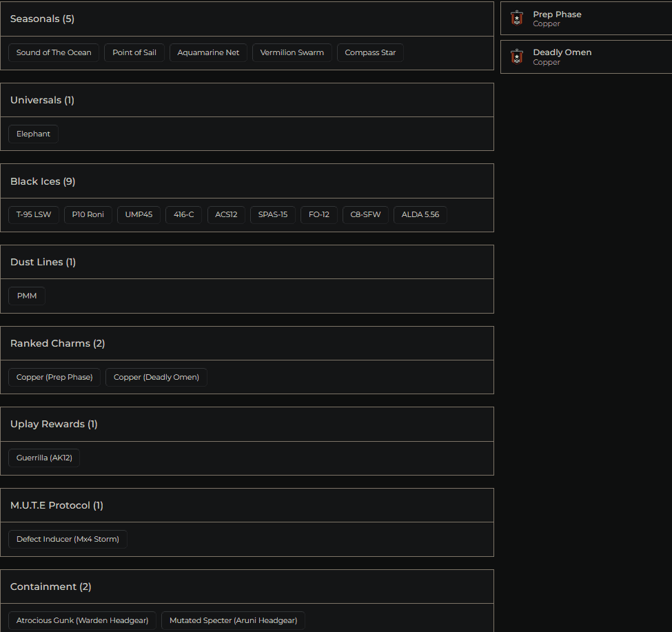Open the Deadly Omen list item
The image size is (672, 632).
coord(586,57)
